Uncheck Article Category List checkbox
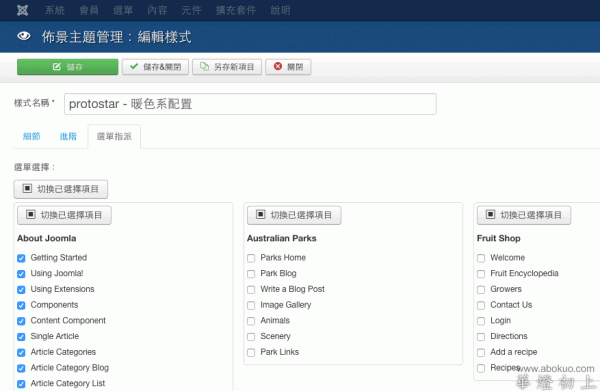This screenshot has height=391, width=600. [21, 384]
